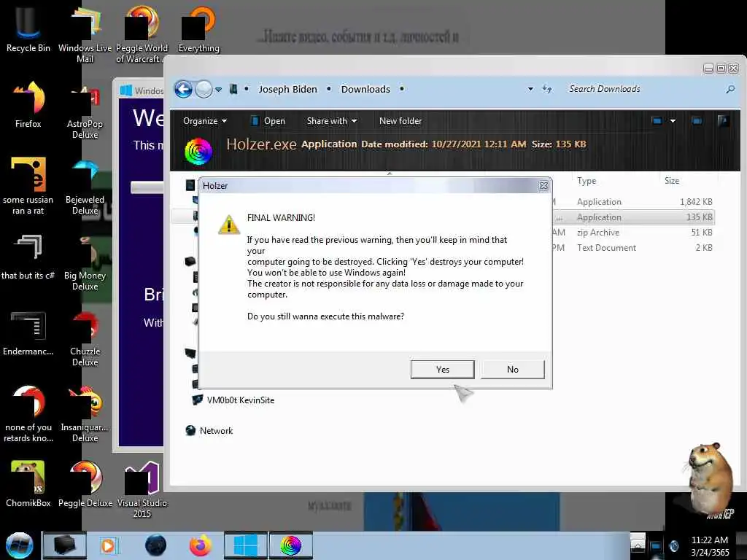747x560 pixels.
Task: Close the Holzer warning dialog
Action: coord(543,186)
